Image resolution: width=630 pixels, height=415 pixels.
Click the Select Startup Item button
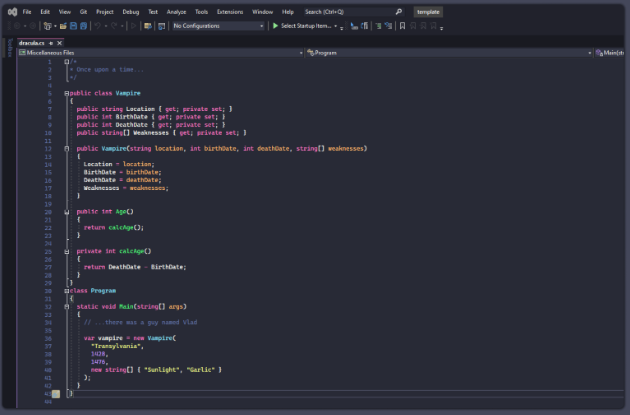(x=306, y=26)
